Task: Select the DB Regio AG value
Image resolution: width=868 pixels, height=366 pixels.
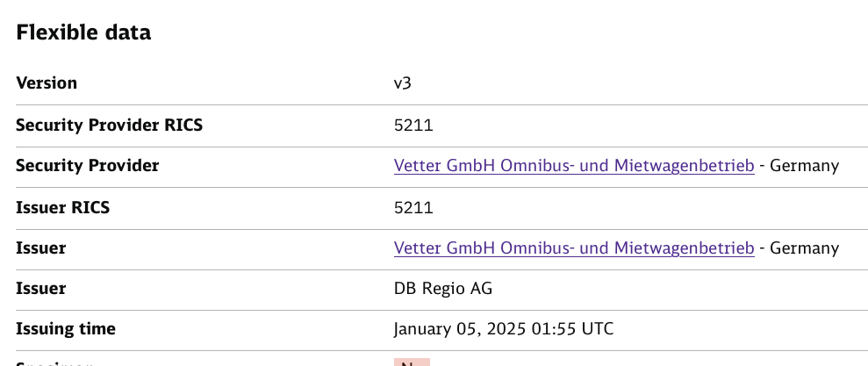Action: click(x=444, y=288)
